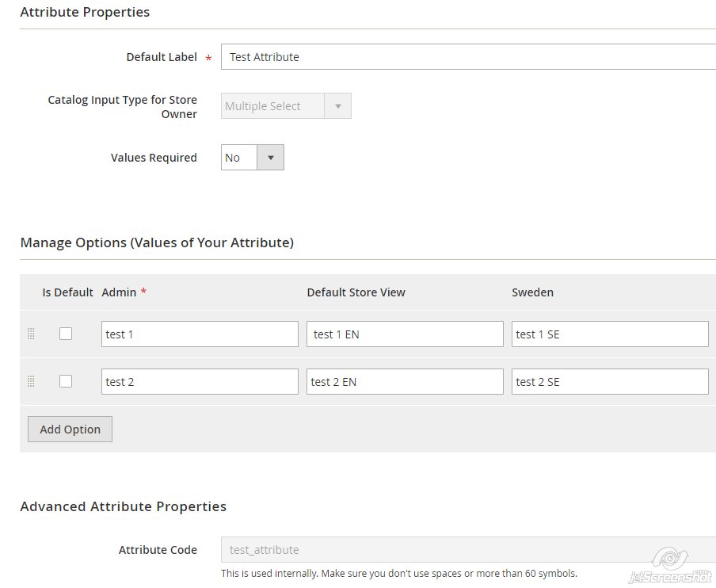Click the drag handle icon beside test 1 row

pyautogui.click(x=31, y=334)
